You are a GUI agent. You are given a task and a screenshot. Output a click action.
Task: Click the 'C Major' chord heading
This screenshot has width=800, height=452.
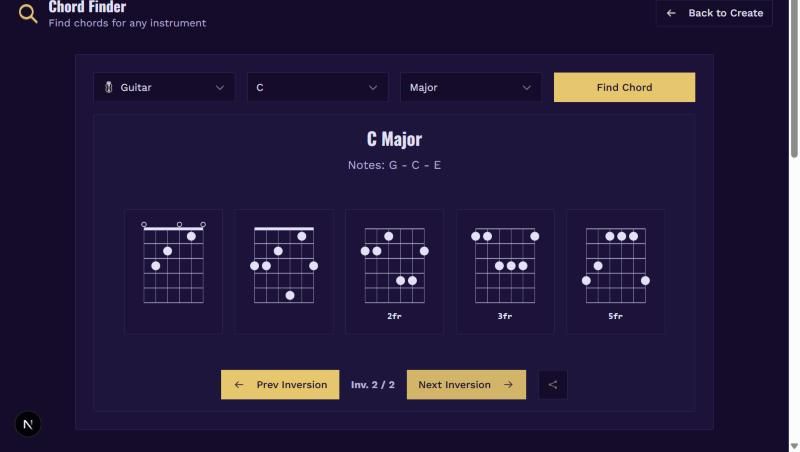tap(394, 139)
